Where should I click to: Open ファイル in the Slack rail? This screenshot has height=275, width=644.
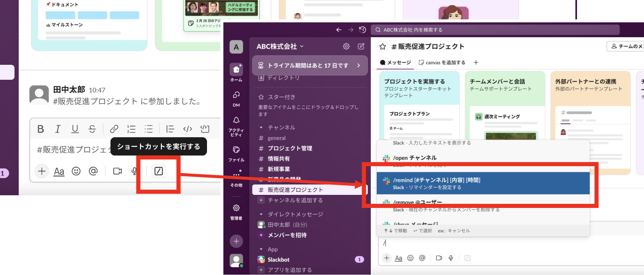(236, 154)
